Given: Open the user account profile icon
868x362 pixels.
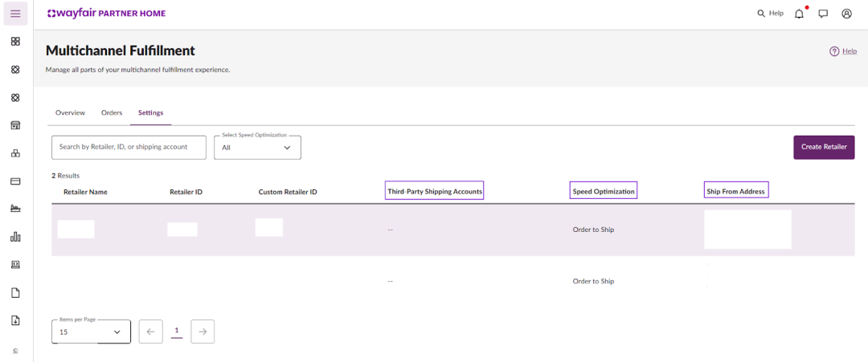Looking at the screenshot, I should 846,14.
